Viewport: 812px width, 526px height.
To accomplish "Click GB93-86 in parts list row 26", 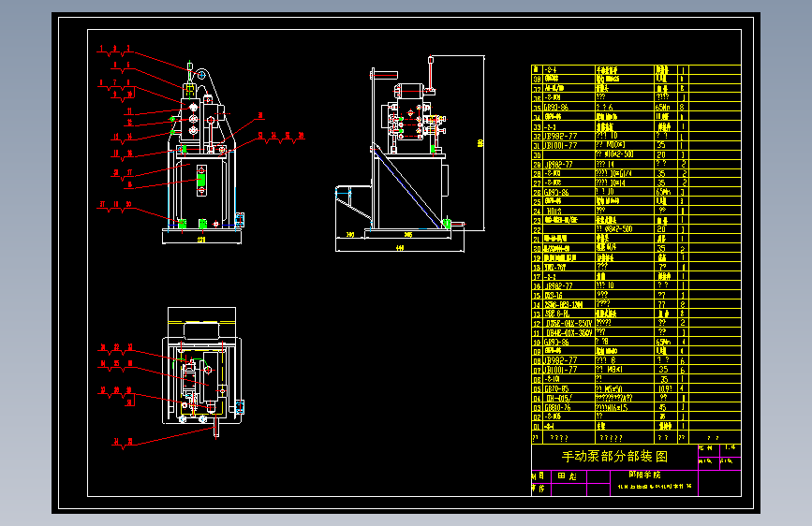I will (x=556, y=192).
